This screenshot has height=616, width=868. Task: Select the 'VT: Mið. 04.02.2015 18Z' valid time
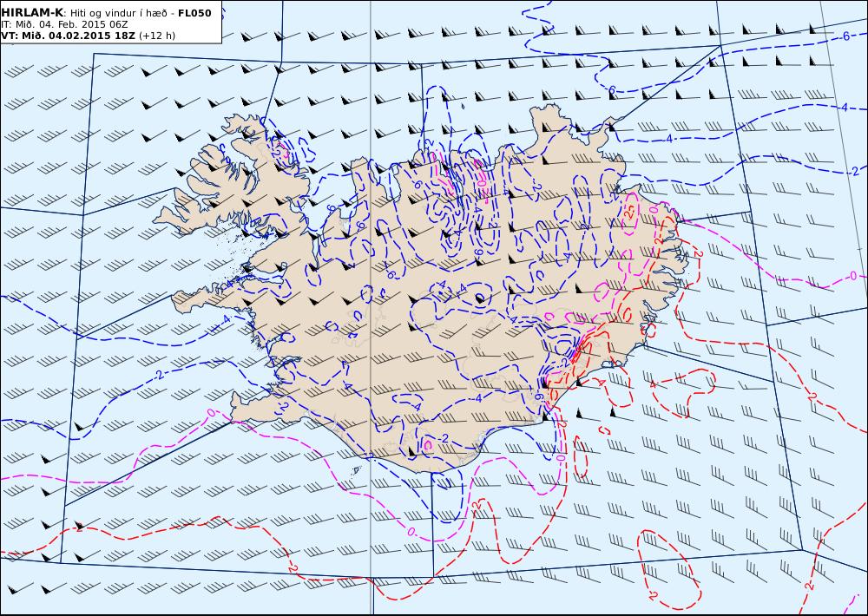tap(68, 36)
